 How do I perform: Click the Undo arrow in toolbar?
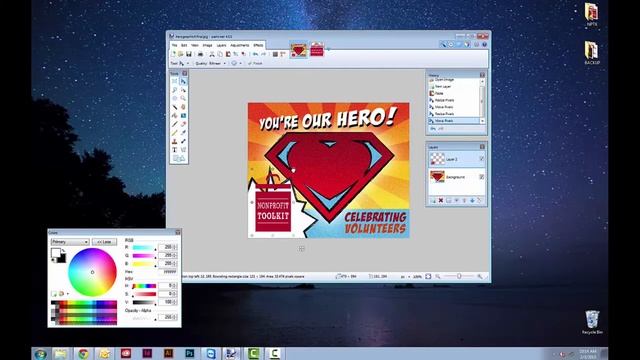click(256, 54)
